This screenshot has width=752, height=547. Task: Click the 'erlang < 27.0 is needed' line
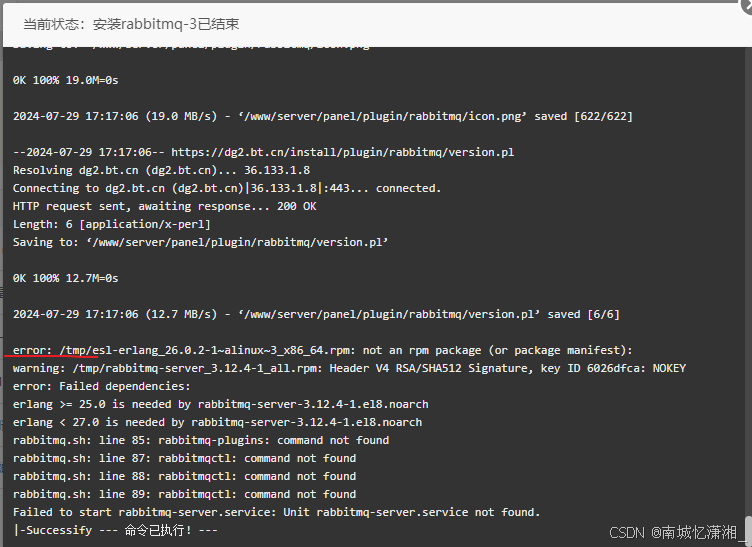(x=217, y=422)
